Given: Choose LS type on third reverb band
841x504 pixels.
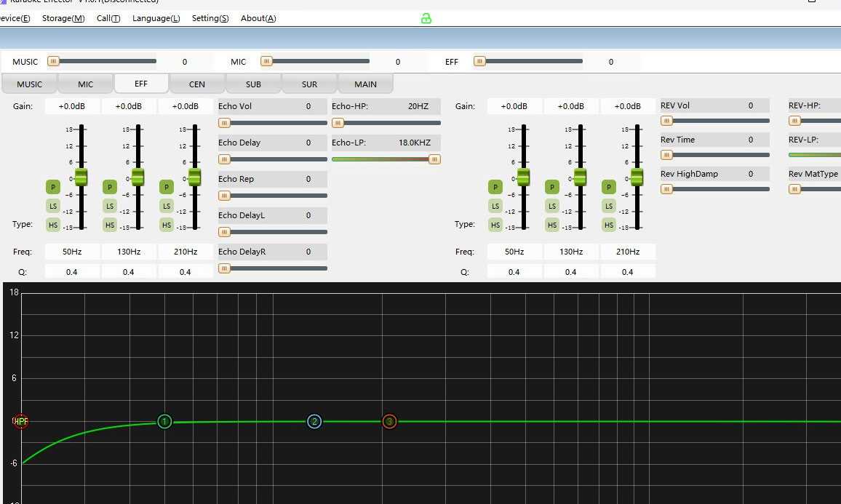Looking at the screenshot, I should [x=609, y=207].
